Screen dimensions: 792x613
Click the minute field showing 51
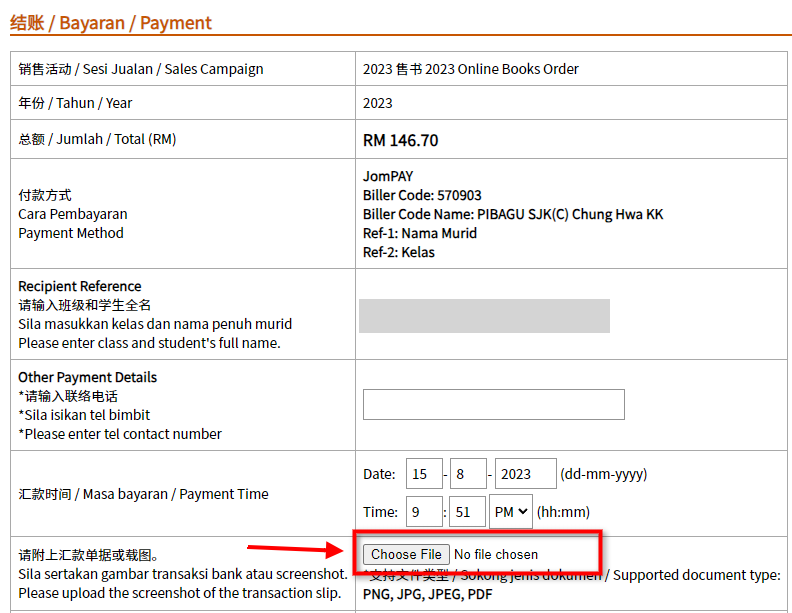467,511
